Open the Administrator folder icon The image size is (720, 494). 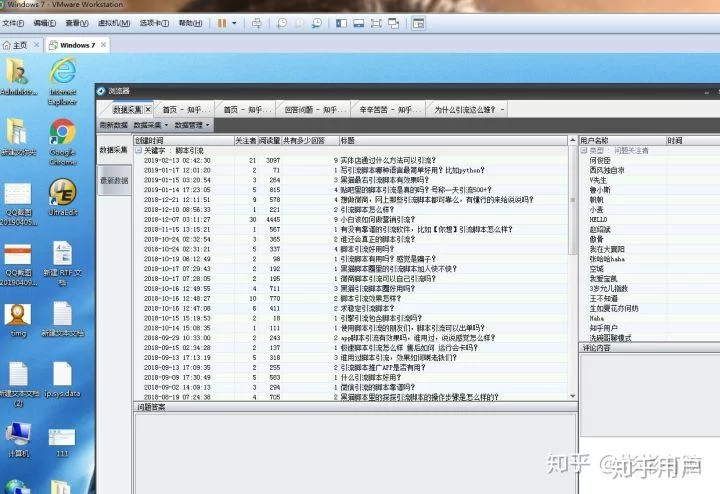click(x=17, y=74)
